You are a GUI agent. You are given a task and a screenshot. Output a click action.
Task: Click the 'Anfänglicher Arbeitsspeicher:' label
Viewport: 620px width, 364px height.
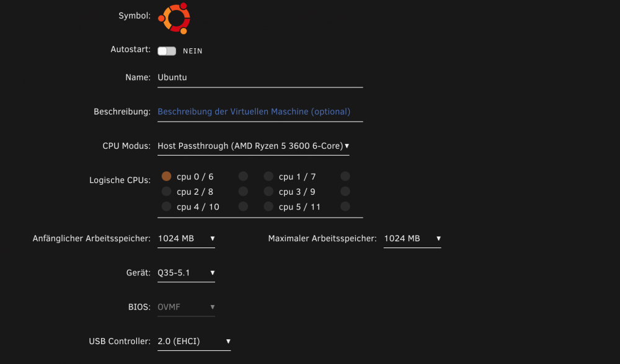(91, 239)
